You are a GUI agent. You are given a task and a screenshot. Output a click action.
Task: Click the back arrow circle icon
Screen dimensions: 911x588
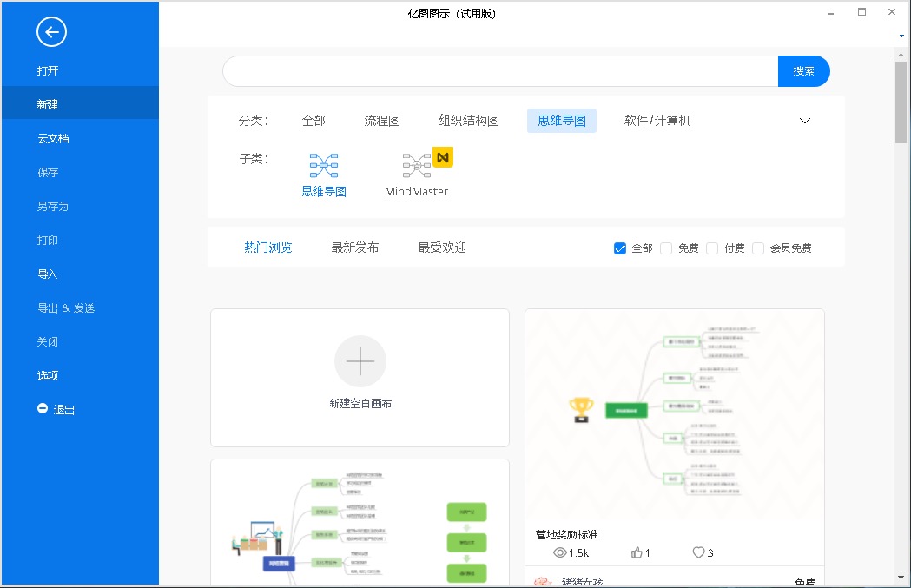pyautogui.click(x=51, y=33)
